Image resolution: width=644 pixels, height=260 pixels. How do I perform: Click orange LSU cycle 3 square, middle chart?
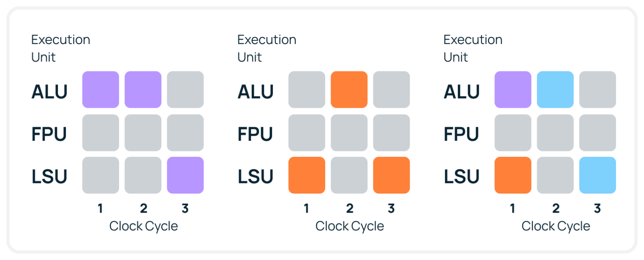pos(391,175)
